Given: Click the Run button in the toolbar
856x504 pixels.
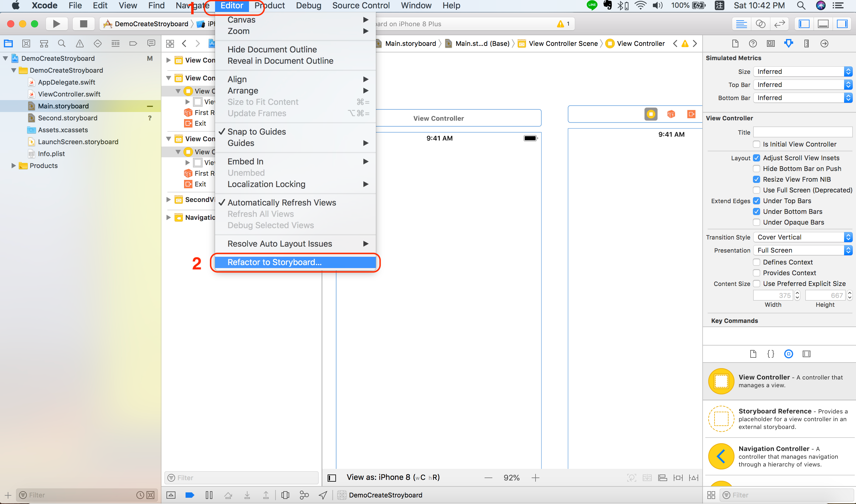Looking at the screenshot, I should click(56, 24).
